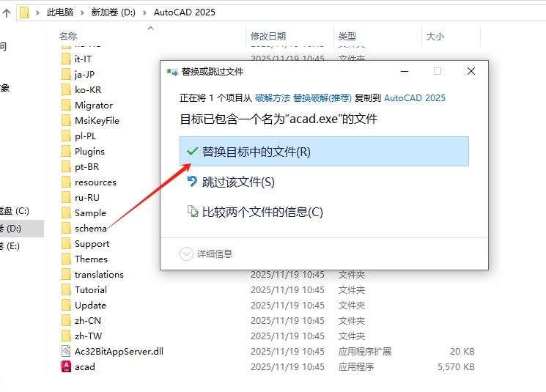Click the folder icon in address bar

(24, 12)
